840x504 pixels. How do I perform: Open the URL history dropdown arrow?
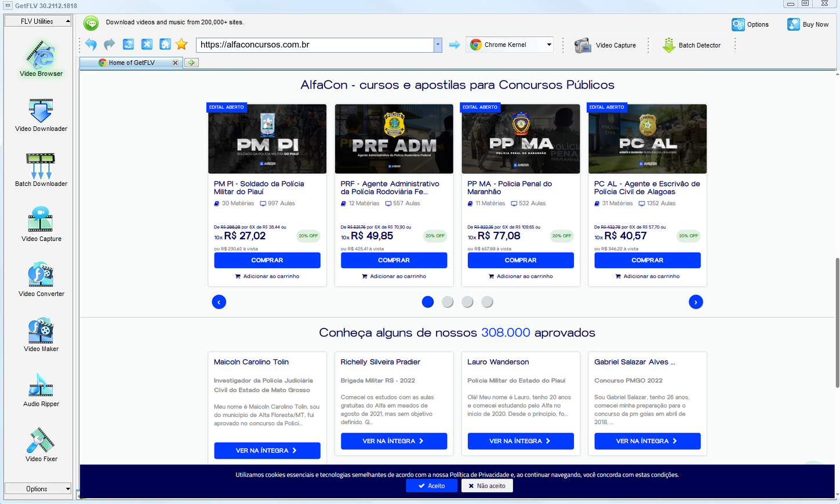tap(438, 45)
